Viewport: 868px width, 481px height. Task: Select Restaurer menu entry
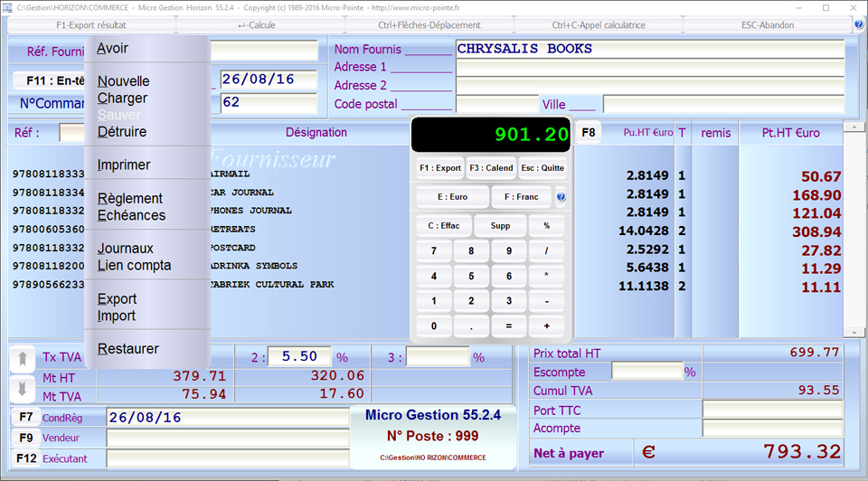click(x=128, y=349)
